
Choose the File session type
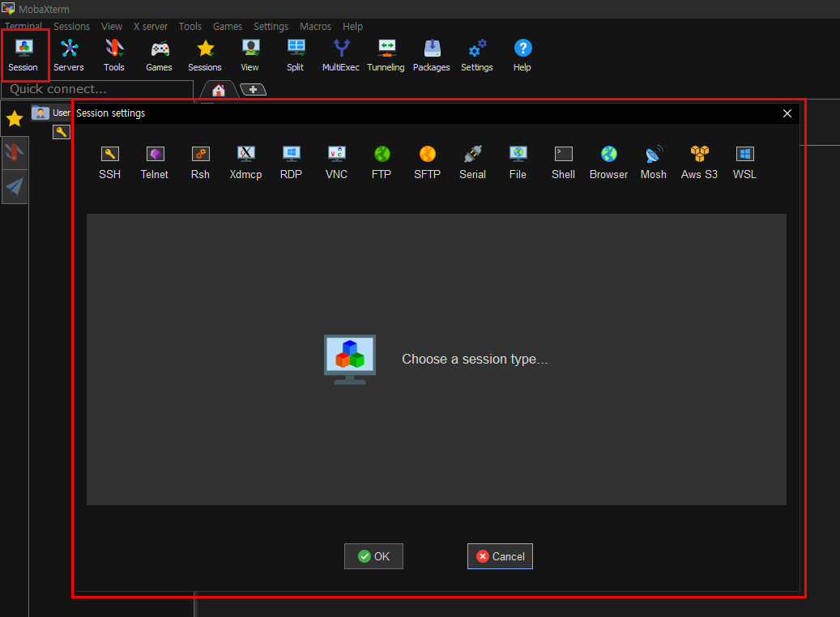pos(518,163)
